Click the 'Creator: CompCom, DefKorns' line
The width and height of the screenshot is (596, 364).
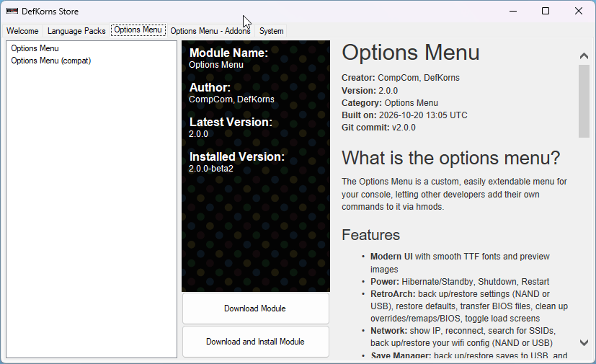click(400, 78)
